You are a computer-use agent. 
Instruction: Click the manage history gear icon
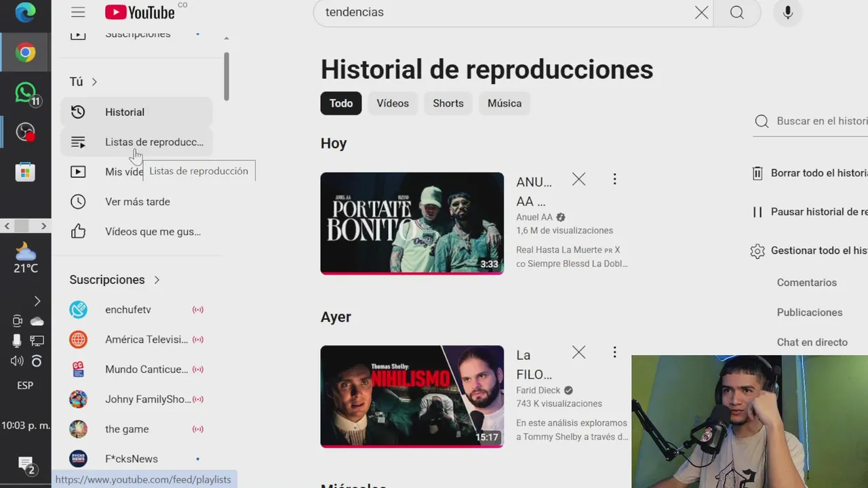(757, 251)
